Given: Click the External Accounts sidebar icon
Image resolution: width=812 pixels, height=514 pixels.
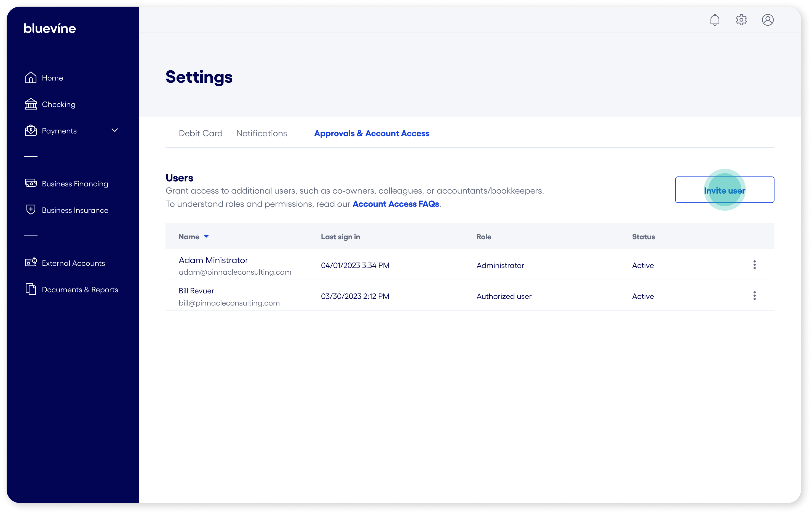Looking at the screenshot, I should pos(31,262).
